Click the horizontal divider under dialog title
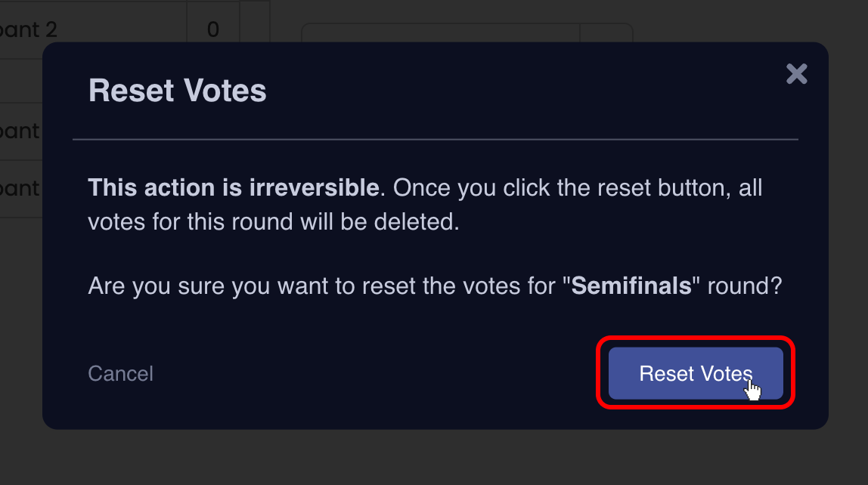 tap(435, 139)
